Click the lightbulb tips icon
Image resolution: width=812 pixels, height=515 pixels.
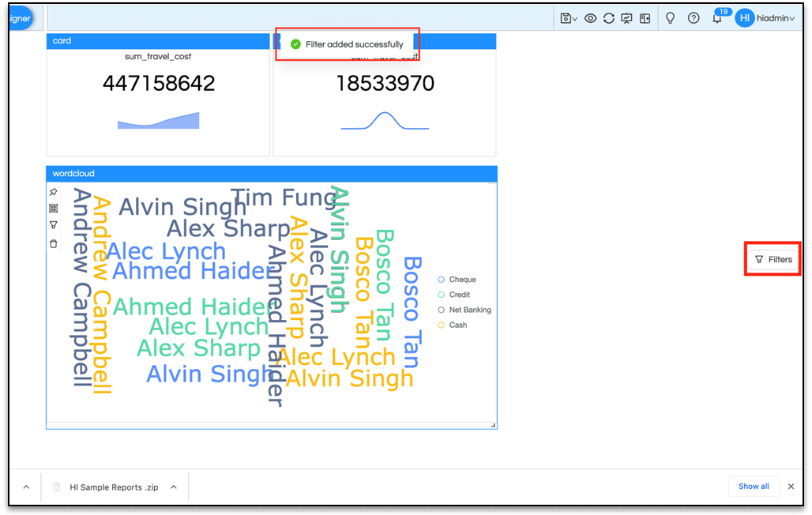click(670, 18)
